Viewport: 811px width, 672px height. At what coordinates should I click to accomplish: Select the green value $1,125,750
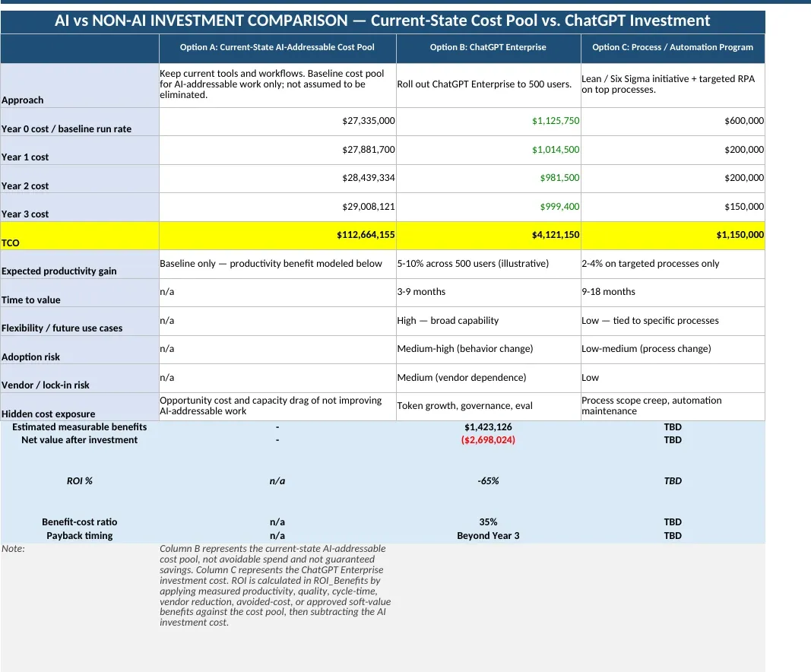[488, 121]
